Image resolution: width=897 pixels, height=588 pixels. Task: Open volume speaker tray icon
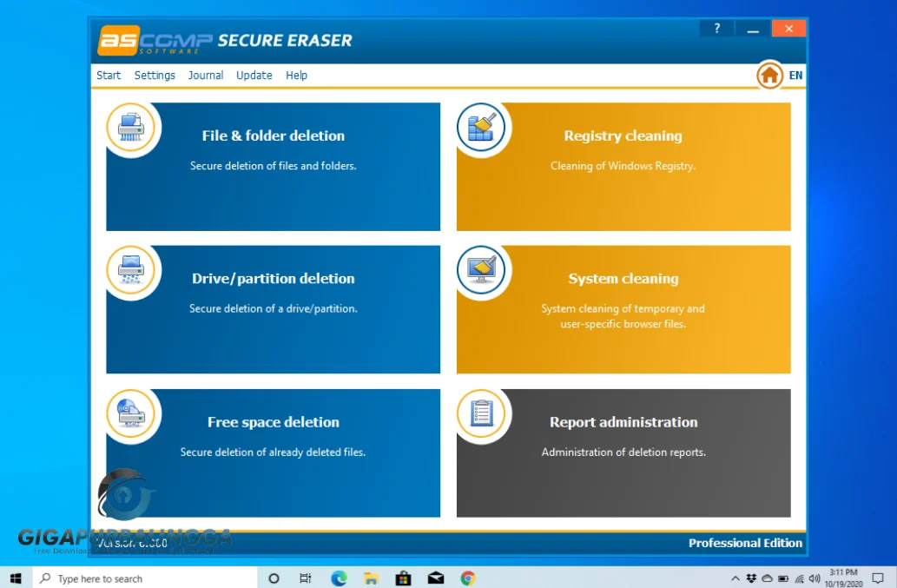pos(815,578)
